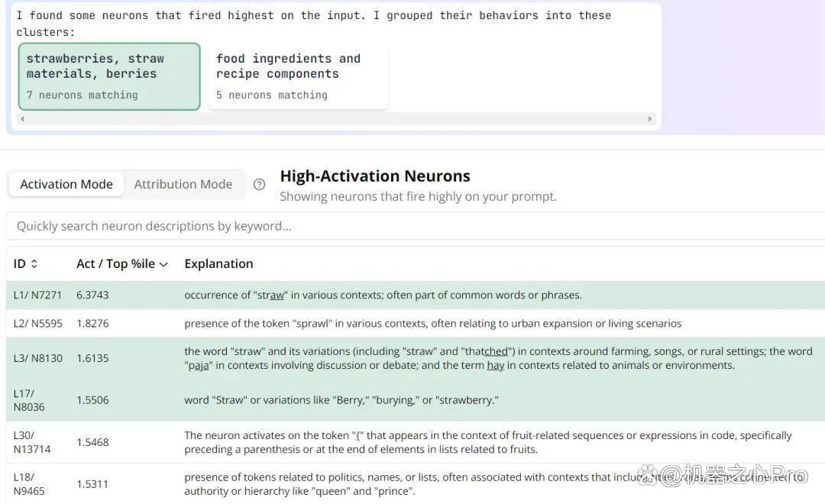Image resolution: width=825 pixels, height=504 pixels.
Task: Select neuron row L1/N7271
Action: 416,295
